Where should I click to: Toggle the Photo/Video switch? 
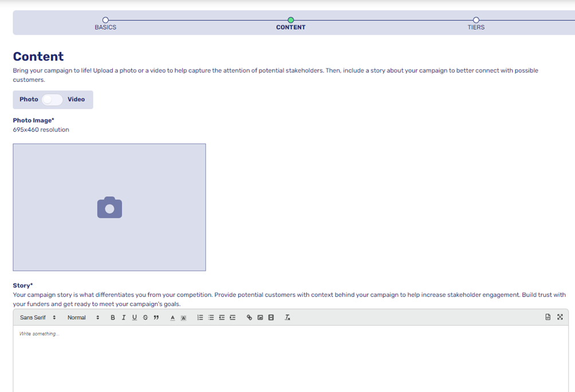click(x=52, y=100)
